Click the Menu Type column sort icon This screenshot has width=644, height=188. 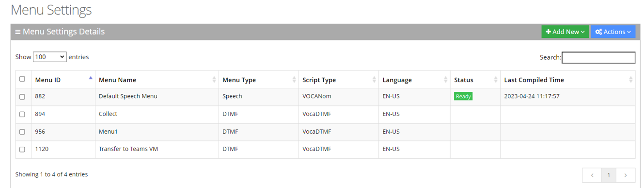(294, 80)
